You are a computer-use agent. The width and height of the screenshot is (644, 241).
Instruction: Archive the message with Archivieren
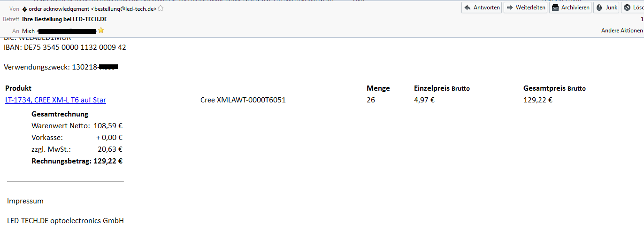570,8
